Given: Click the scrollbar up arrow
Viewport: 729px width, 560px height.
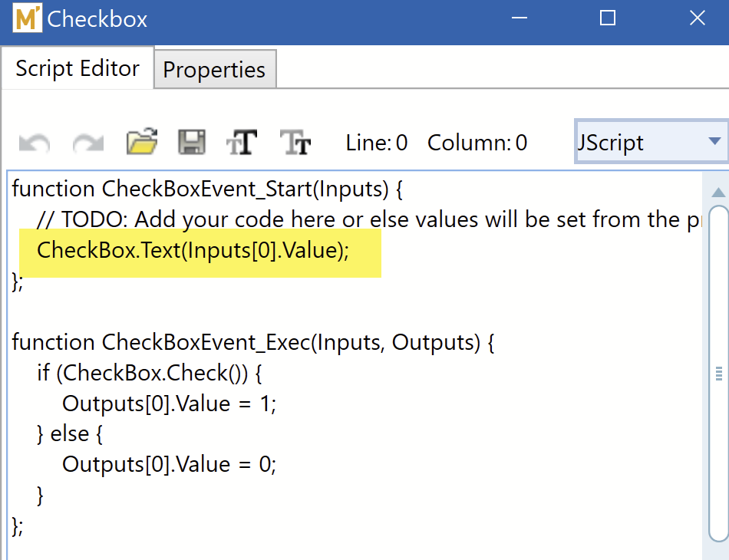Looking at the screenshot, I should tap(718, 193).
